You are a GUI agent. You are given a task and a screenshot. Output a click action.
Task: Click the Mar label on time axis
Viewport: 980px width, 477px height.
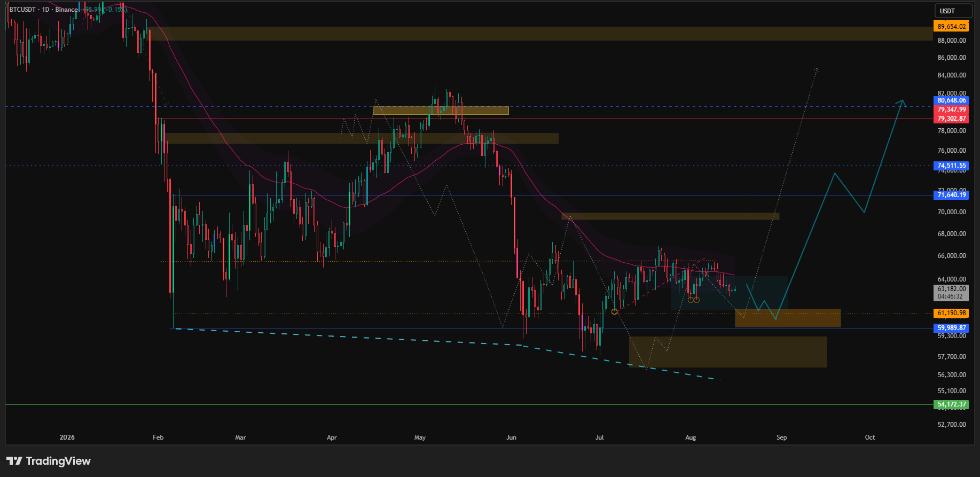[x=240, y=437]
